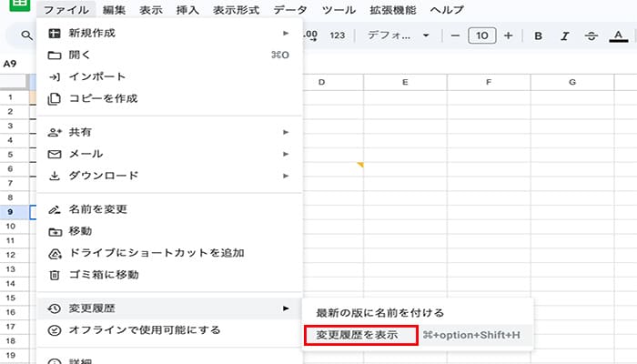Click the folder icon beside 開く

point(55,56)
